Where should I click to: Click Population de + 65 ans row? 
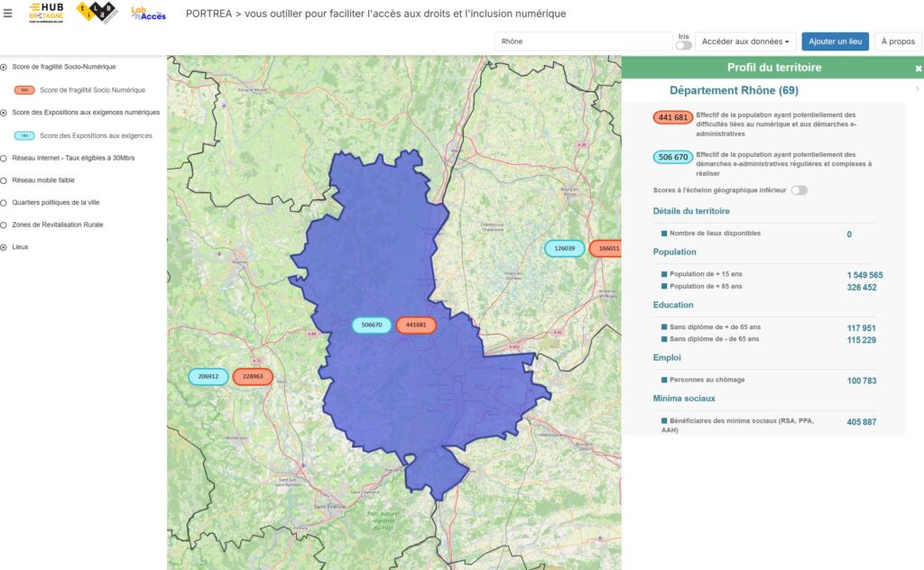coord(769,287)
